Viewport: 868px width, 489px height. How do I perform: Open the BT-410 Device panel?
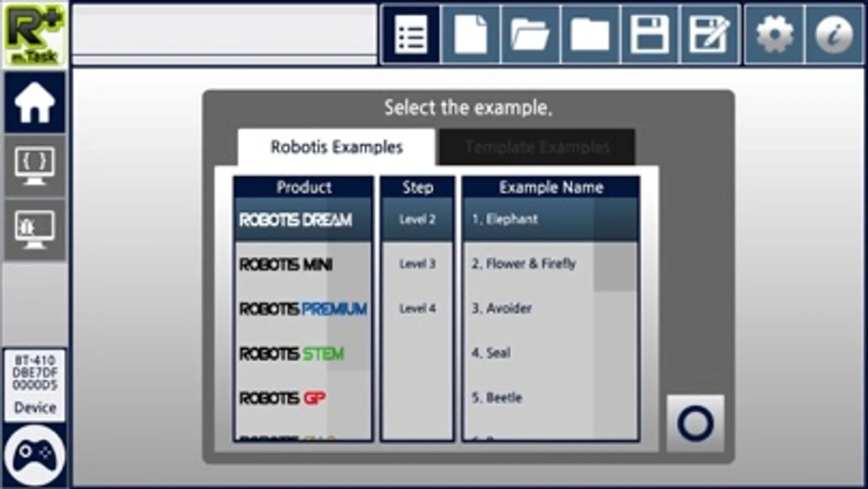(x=35, y=385)
